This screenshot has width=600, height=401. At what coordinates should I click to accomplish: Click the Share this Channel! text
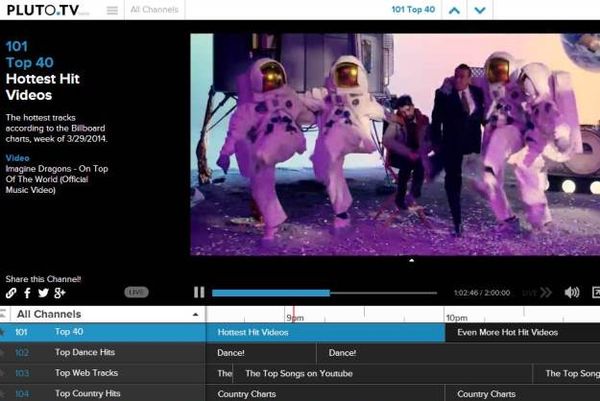(43, 279)
